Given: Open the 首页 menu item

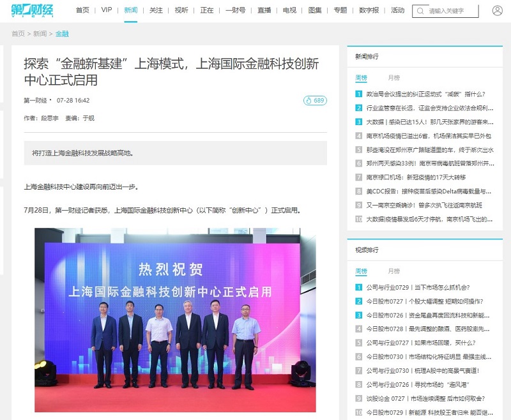Looking at the screenshot, I should pyautogui.click(x=82, y=10).
